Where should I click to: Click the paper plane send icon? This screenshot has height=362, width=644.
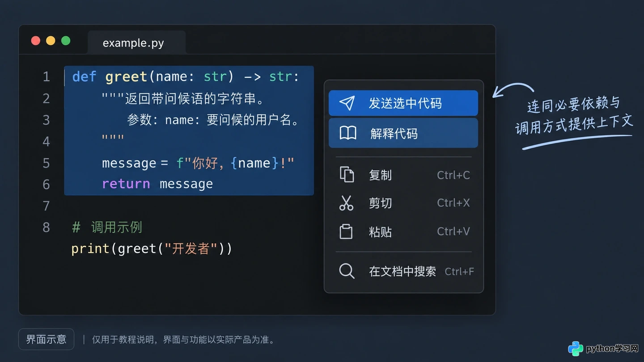coord(347,103)
